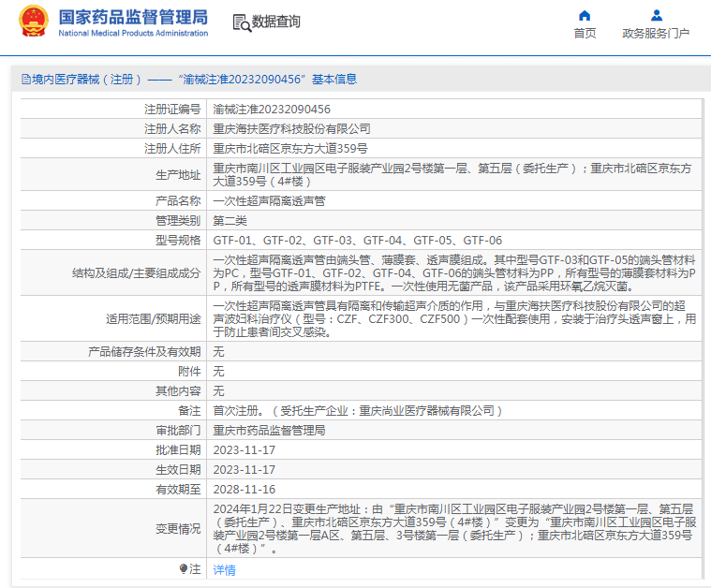Click the 产品储存条件及有效期 label
The image size is (711, 588).
[x=144, y=351]
